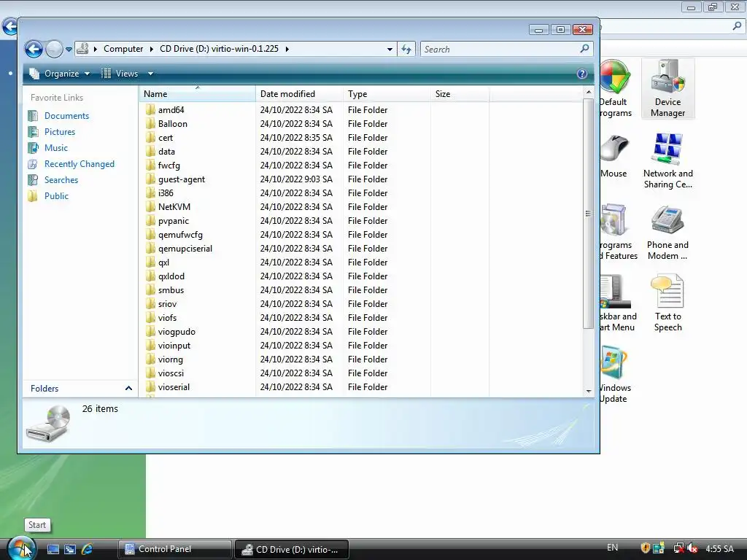Open Phone and Modem in Control Panel
The height and width of the screenshot is (560, 747).
click(x=667, y=233)
